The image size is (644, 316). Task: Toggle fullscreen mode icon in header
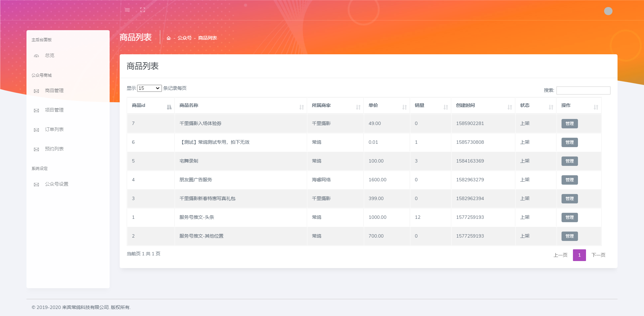(142, 10)
